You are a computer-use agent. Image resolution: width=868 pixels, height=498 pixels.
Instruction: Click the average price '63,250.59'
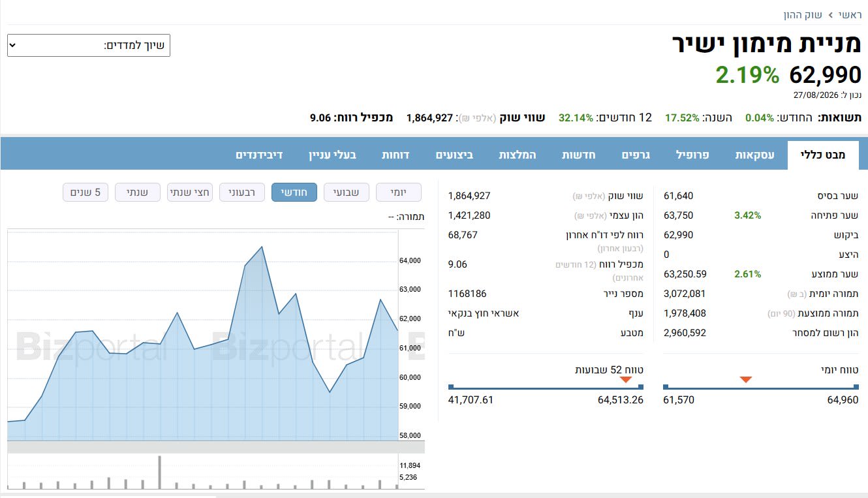685,274
